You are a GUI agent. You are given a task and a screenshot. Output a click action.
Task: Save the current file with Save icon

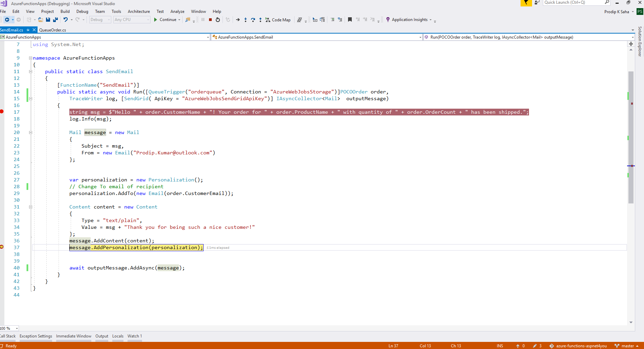click(48, 20)
